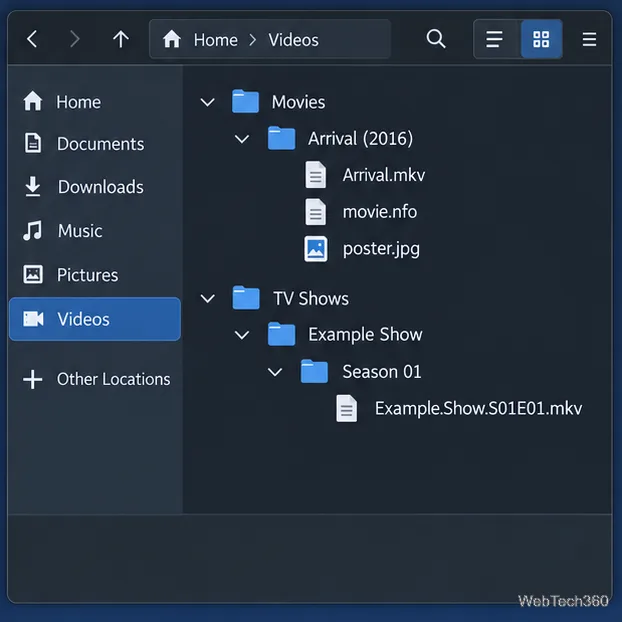Switch to grid view
The image size is (622, 622).
[x=541, y=39]
